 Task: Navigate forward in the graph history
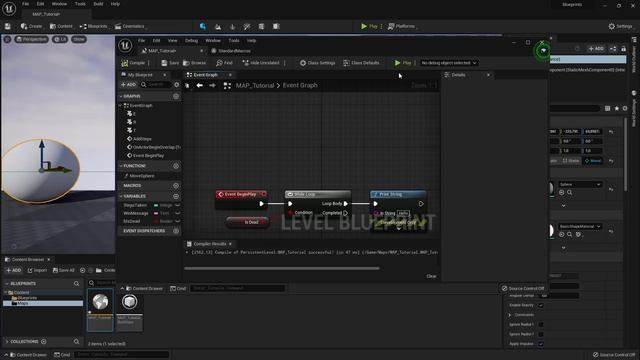point(212,85)
